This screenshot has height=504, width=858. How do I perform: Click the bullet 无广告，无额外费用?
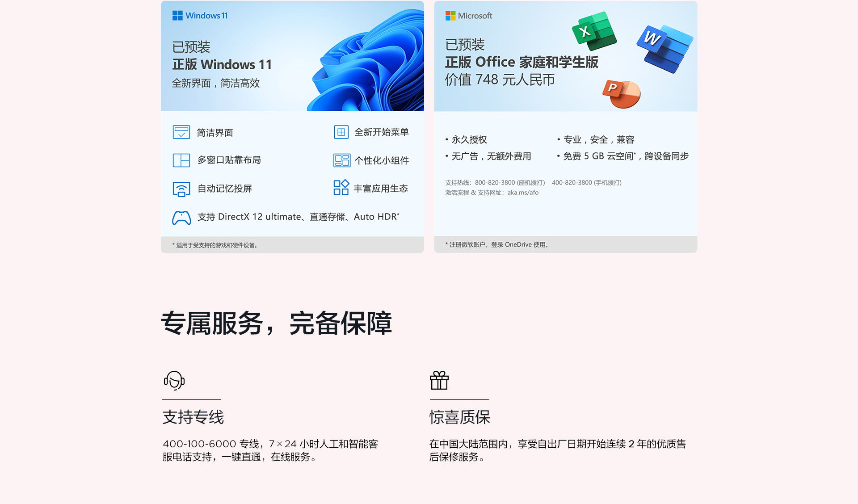(488, 156)
